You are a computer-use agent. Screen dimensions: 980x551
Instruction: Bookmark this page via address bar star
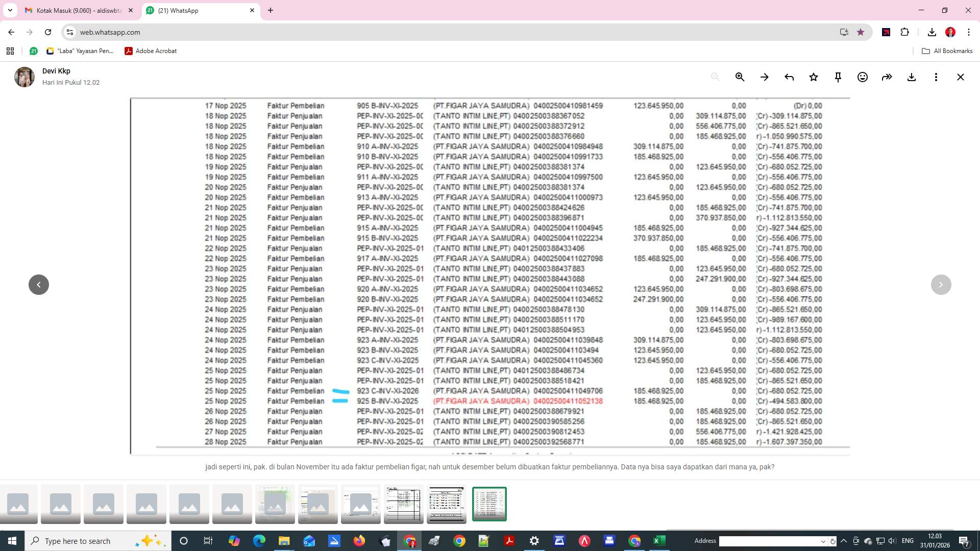point(861,32)
